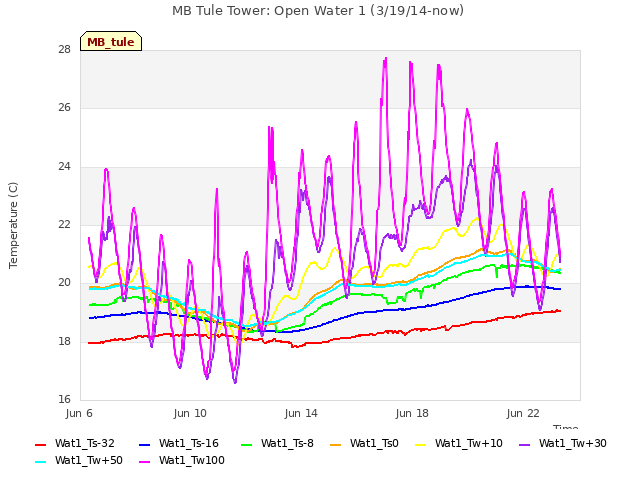Click the orange Wat1_Ts0 legend swatch

tap(336, 444)
